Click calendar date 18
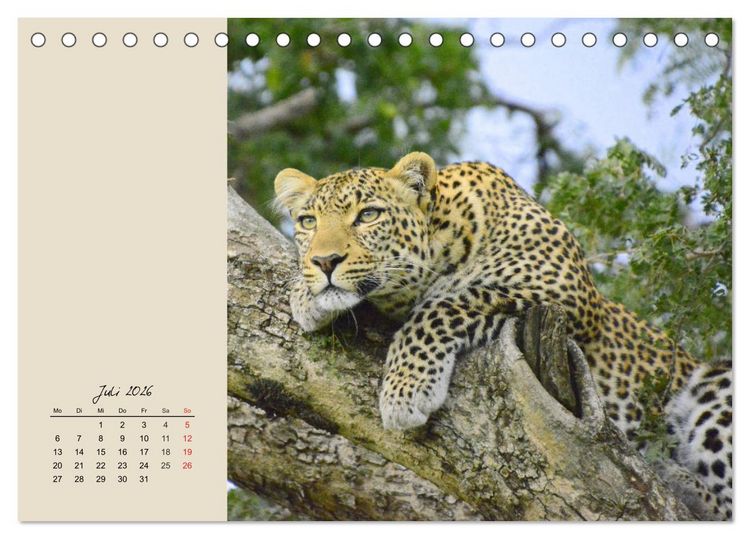This screenshot has width=750, height=539. (x=165, y=452)
